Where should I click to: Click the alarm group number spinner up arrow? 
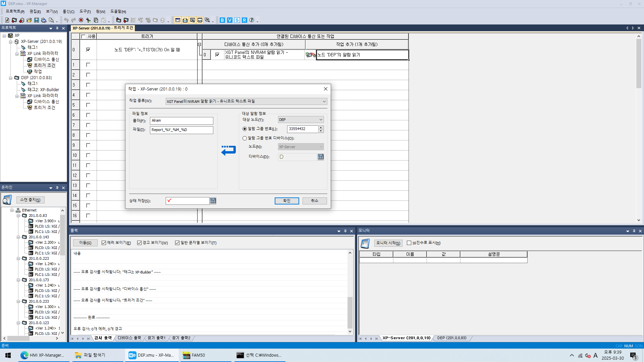point(321,127)
